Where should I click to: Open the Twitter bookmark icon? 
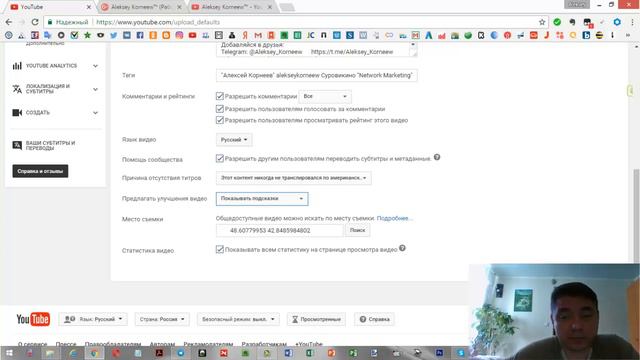point(113,36)
